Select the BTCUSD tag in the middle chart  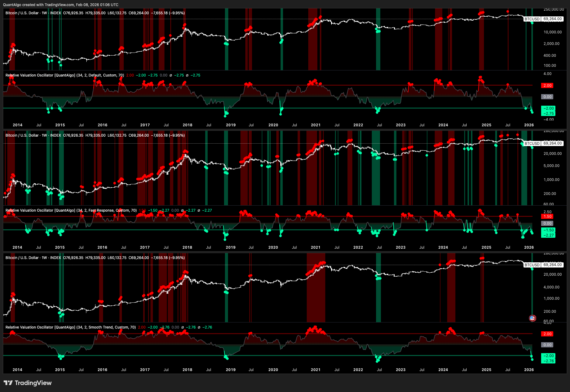532,143
